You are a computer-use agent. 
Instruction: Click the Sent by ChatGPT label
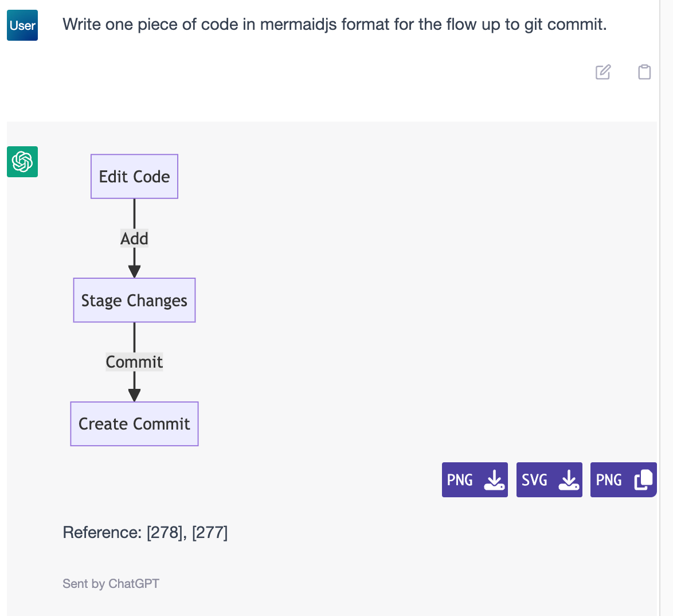pyautogui.click(x=111, y=583)
